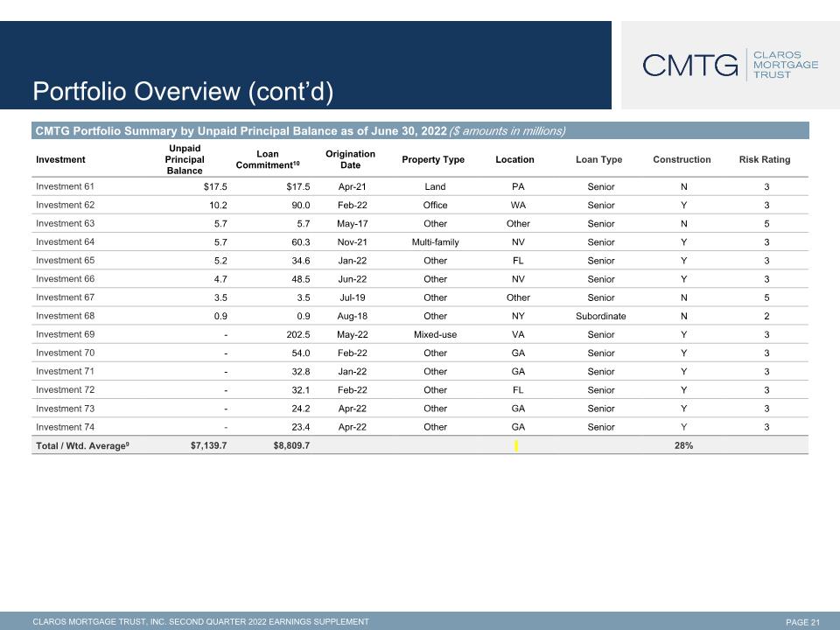Click the 'Subordinate' loan type cell
Viewport: 840px width, 630px height.
tap(600, 316)
